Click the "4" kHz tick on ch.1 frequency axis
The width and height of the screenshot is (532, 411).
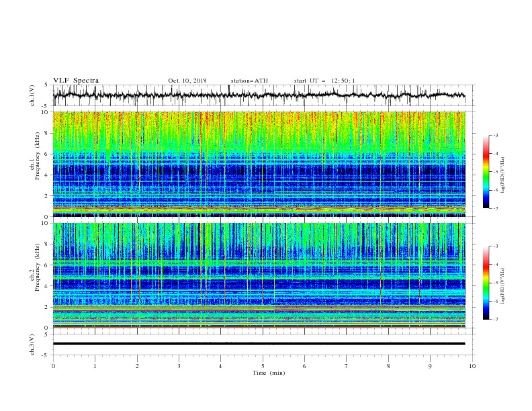46,175
